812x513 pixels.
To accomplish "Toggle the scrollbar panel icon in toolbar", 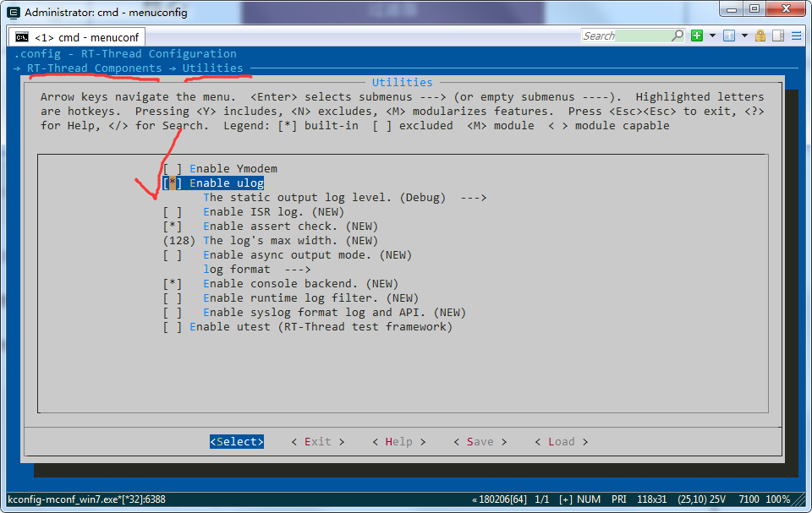I will click(x=778, y=35).
